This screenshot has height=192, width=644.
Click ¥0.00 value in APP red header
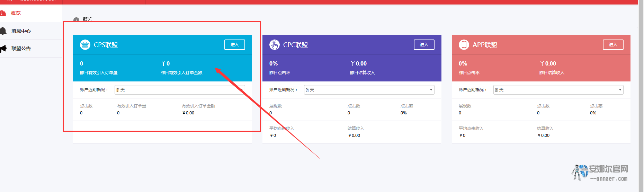[x=548, y=64]
